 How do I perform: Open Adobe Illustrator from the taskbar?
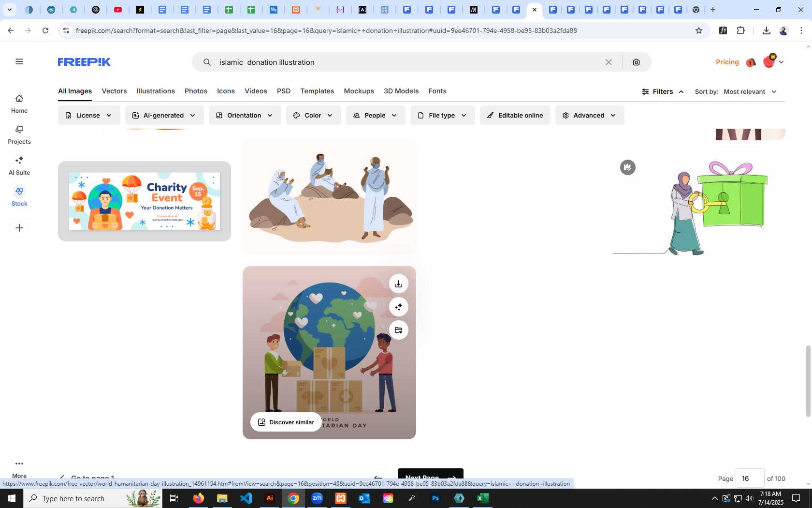tap(270, 498)
